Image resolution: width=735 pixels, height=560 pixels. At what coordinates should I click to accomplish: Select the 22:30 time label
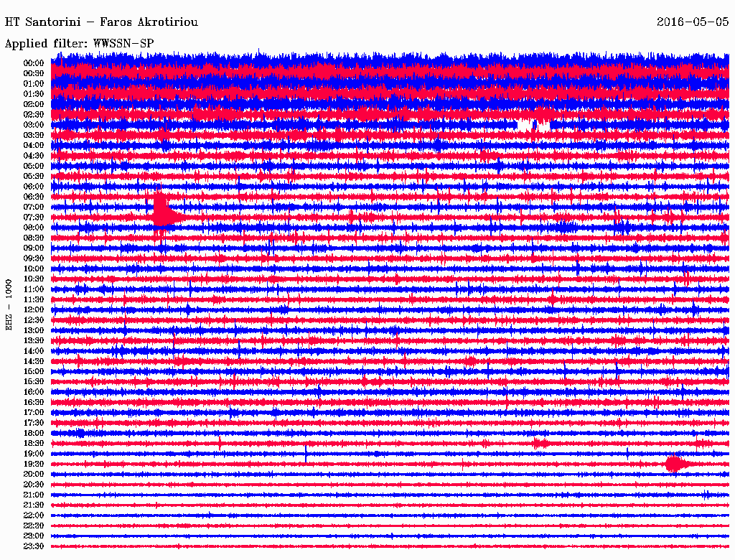click(x=34, y=526)
